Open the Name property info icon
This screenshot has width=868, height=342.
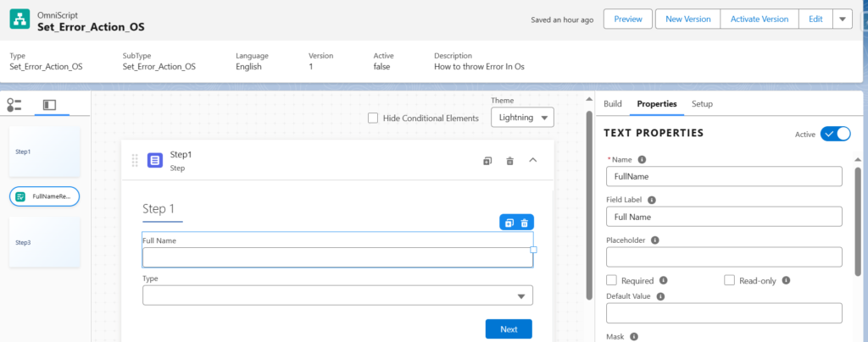[643, 159]
